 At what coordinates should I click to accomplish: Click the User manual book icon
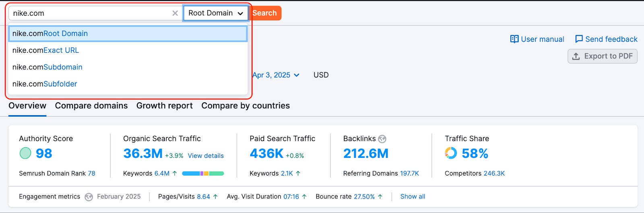tap(514, 39)
